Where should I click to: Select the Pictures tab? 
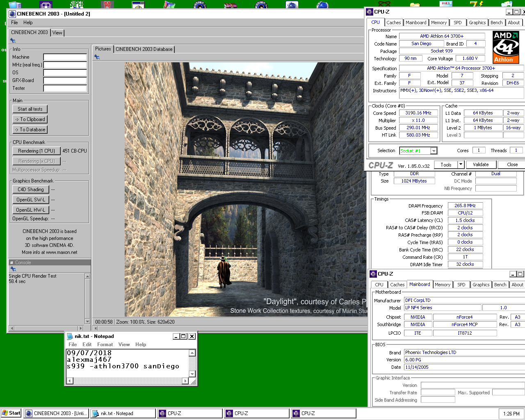103,49
